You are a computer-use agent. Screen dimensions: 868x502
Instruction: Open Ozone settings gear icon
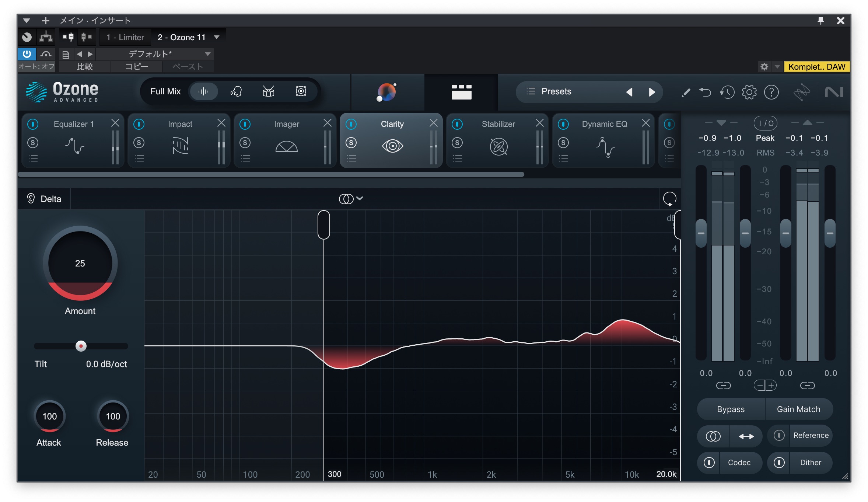click(749, 92)
